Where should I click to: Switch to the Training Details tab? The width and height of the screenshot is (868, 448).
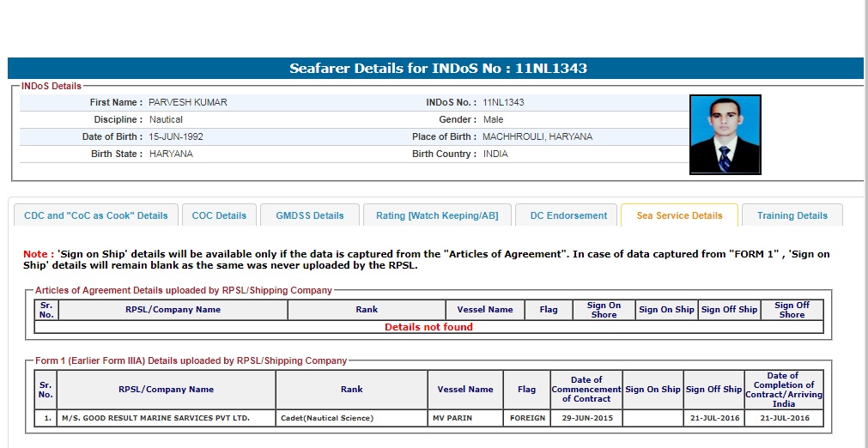click(792, 215)
